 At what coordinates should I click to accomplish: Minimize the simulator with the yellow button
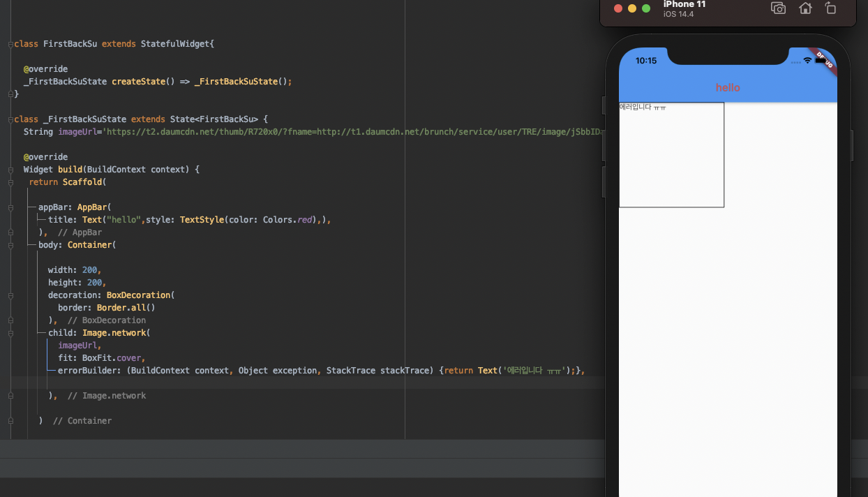tap(632, 8)
